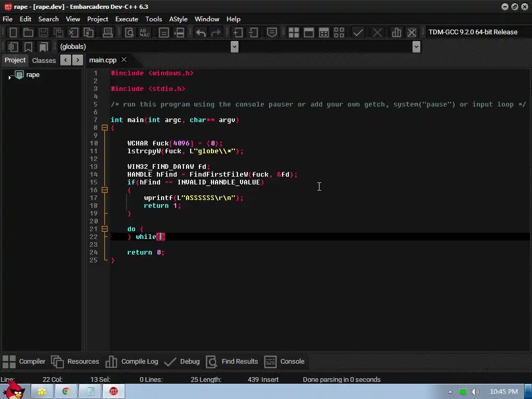
Task: Switch to the Classes sidebar tab
Action: coord(44,60)
